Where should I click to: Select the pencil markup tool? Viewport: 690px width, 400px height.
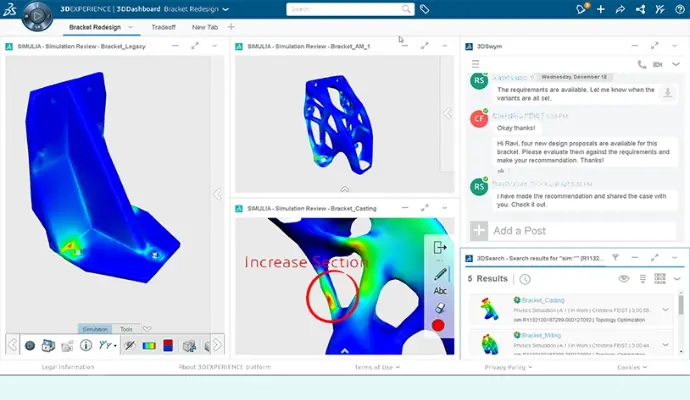[440, 273]
